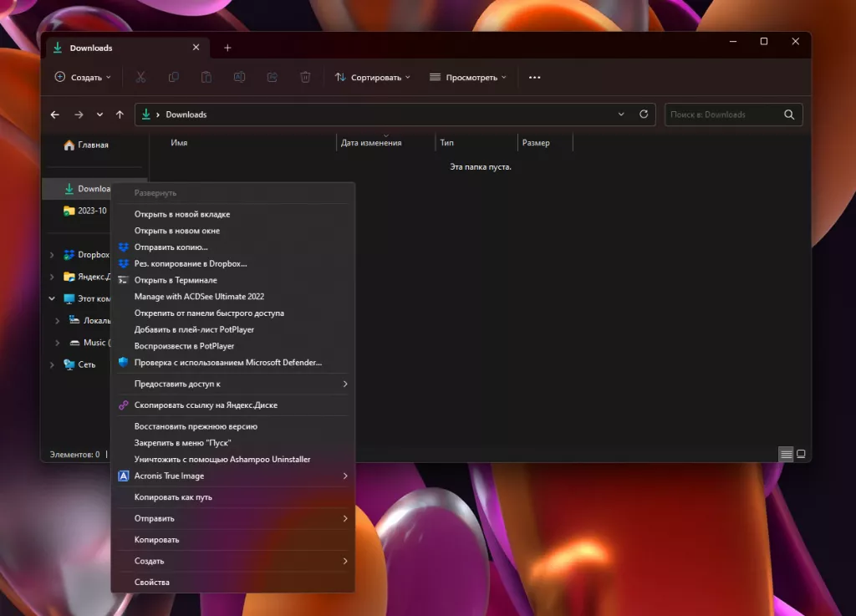Open the Сортировать dropdown
856x616 pixels.
point(373,77)
